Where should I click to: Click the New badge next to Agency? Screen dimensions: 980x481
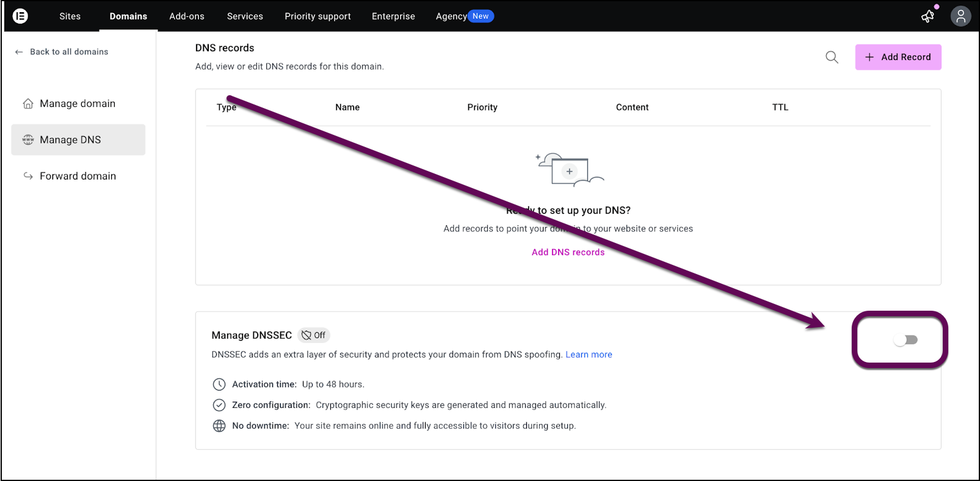481,16
